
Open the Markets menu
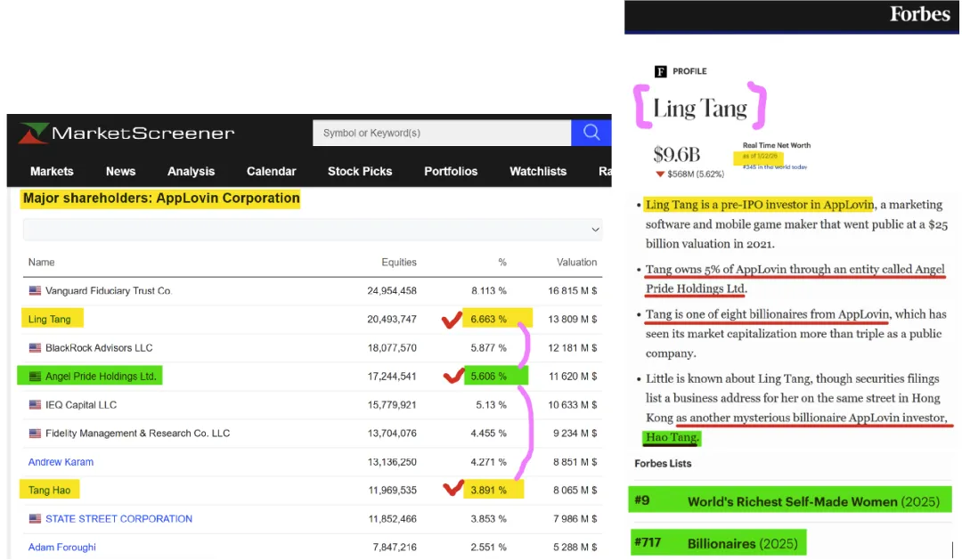point(52,171)
